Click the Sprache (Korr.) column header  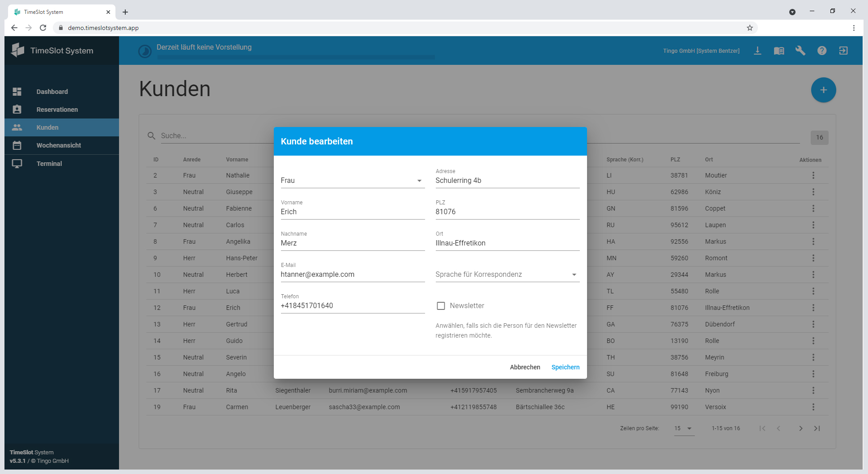[x=625, y=160]
